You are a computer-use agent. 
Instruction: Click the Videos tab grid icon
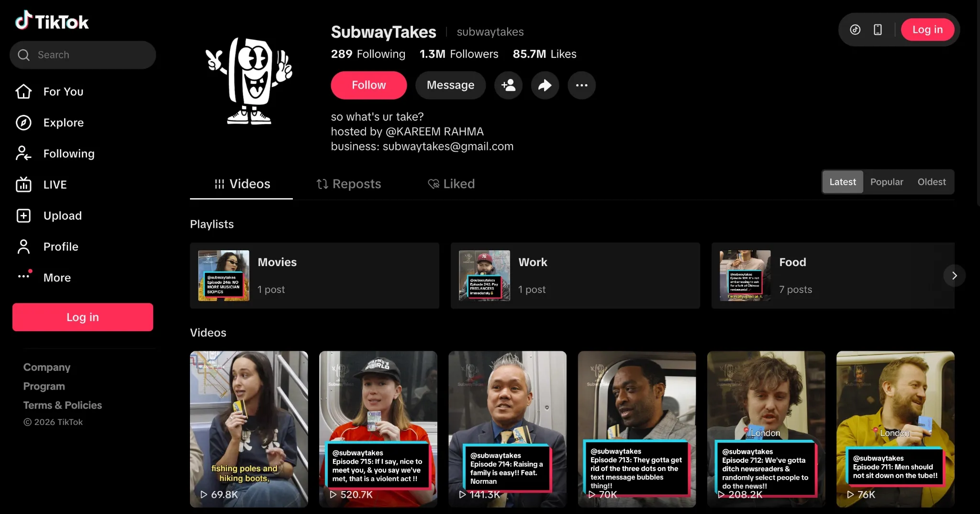coord(219,184)
